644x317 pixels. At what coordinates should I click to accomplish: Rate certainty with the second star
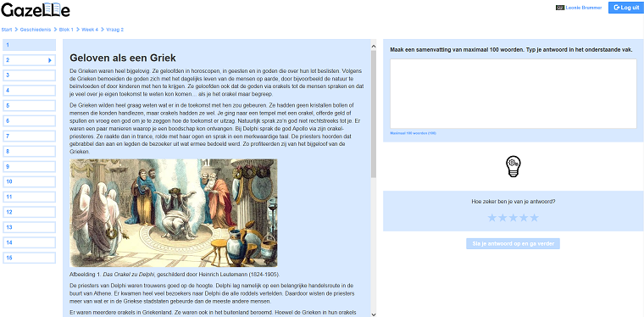(x=502, y=218)
